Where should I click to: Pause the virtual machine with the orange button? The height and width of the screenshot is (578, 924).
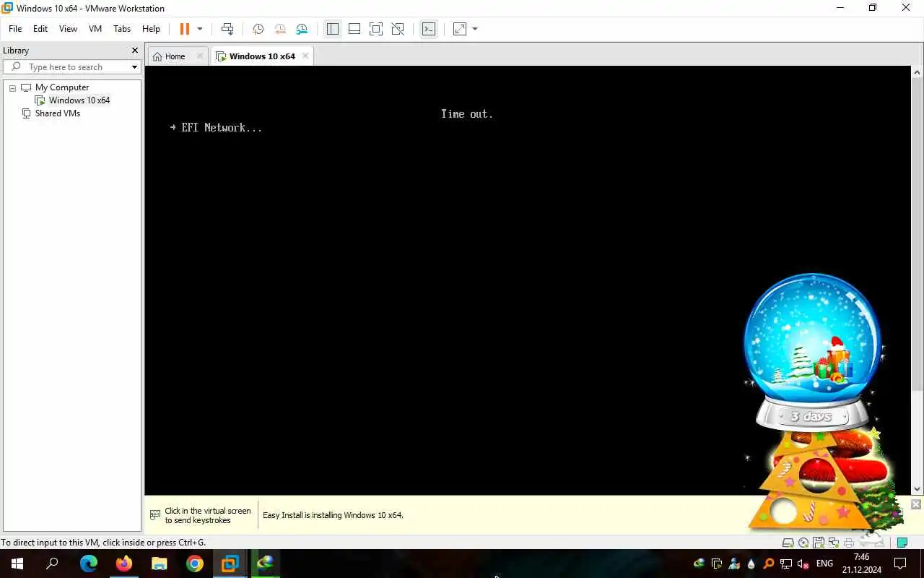[x=184, y=29]
